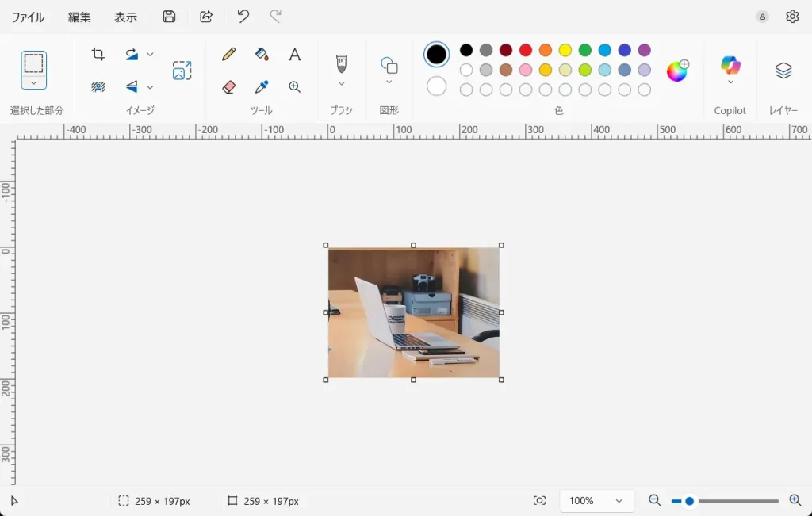The height and width of the screenshot is (516, 812).
Task: Select the Text tool
Action: point(295,54)
